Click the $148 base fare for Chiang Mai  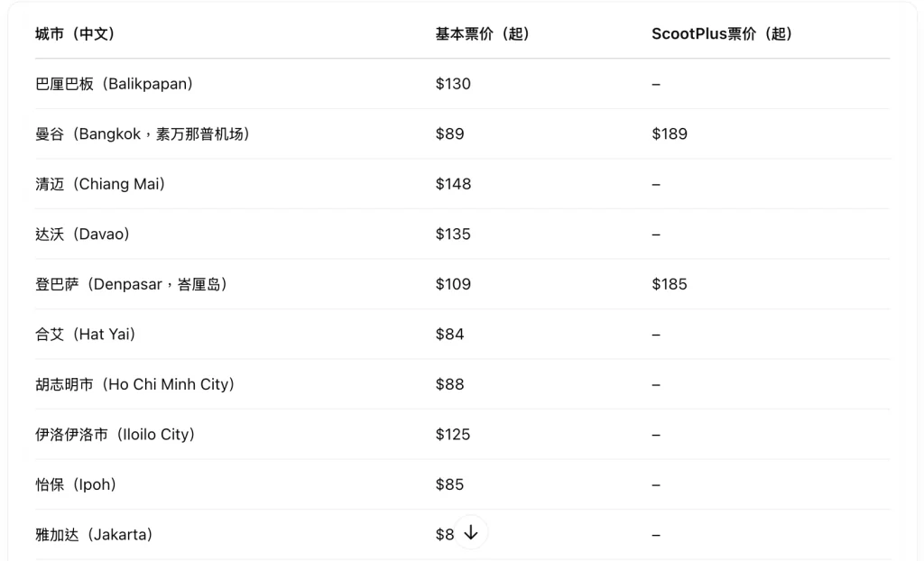click(x=453, y=185)
